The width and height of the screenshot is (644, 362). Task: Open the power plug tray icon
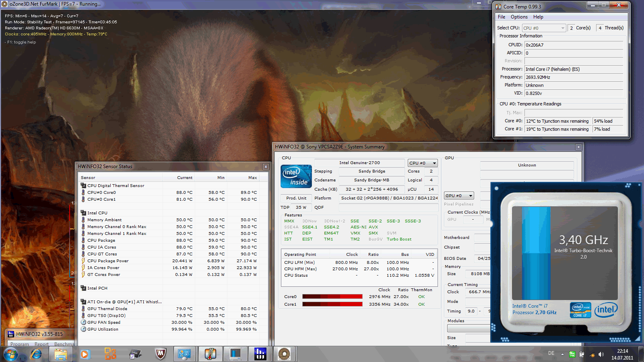coord(582,354)
